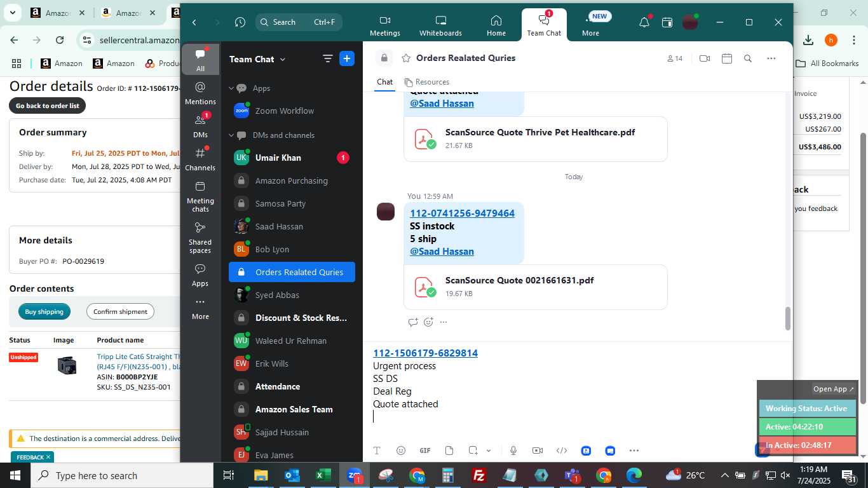Screen dimensions: 868x488
Task: Open ScanSource Quote 0021661631.pdf attachment
Action: coord(535,287)
